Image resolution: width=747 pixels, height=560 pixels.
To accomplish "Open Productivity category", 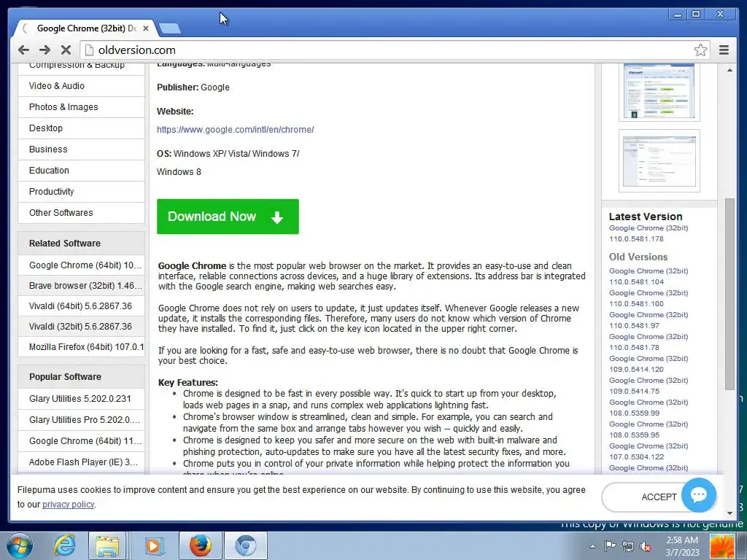I will click(81, 192).
